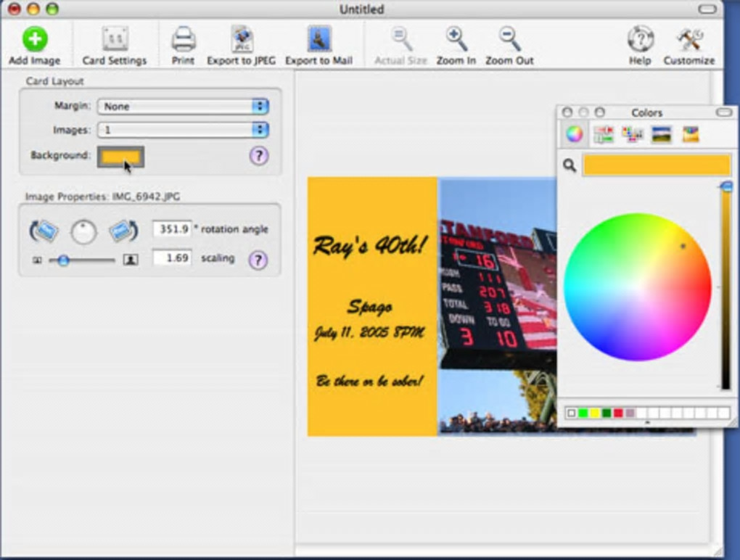Click the scaling slider handle
Image resolution: width=740 pixels, height=560 pixels.
[x=64, y=260]
